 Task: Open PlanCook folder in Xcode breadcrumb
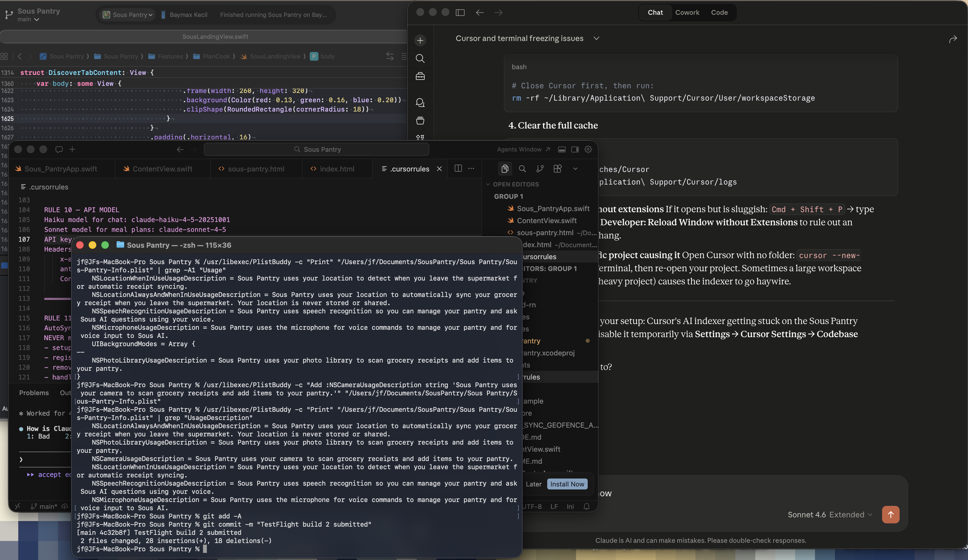click(212, 56)
